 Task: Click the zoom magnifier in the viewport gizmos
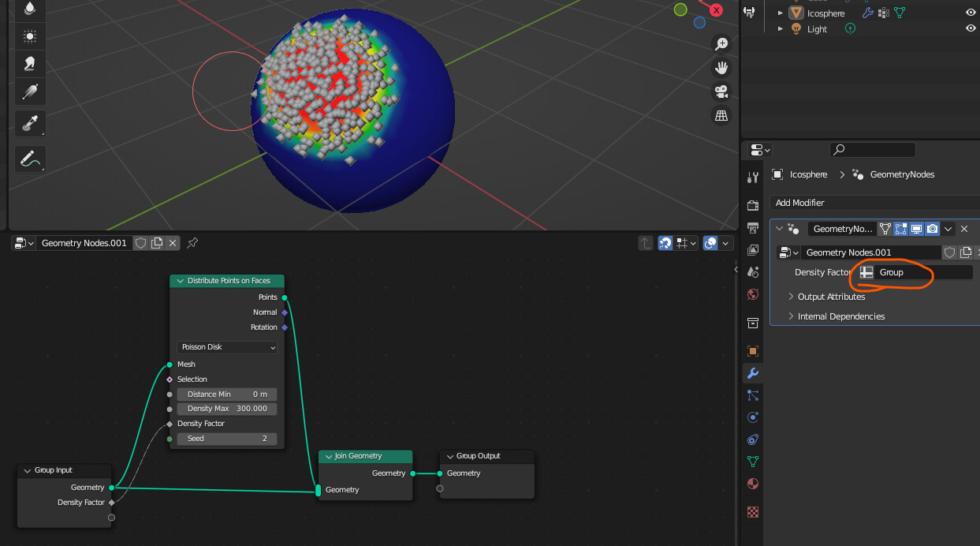[x=721, y=44]
